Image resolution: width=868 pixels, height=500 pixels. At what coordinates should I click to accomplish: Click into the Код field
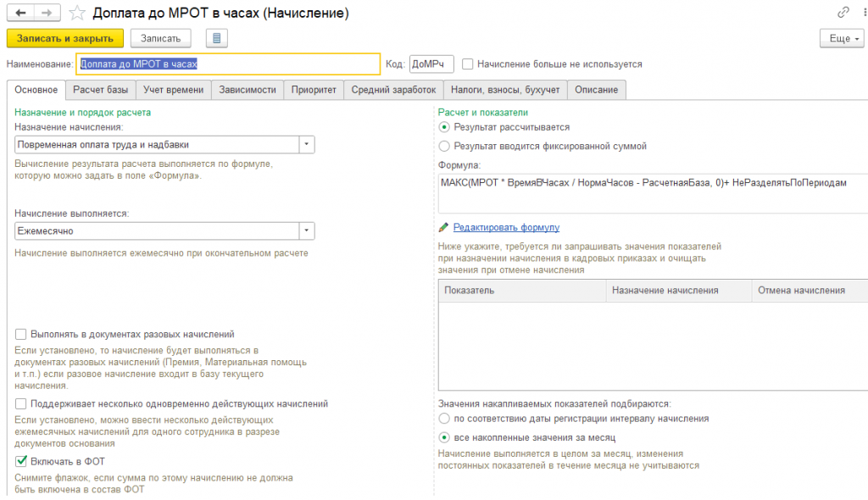pyautogui.click(x=431, y=64)
